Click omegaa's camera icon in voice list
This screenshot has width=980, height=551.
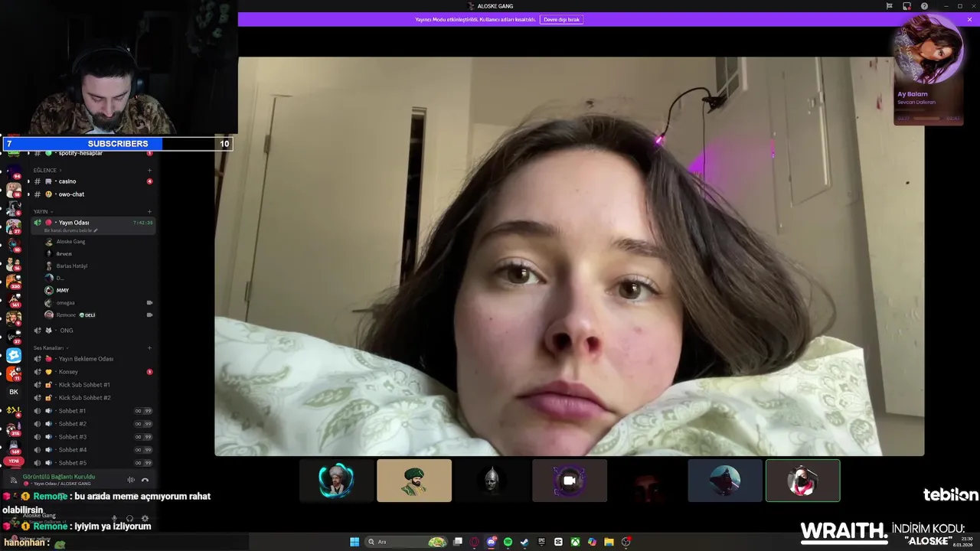coord(149,303)
